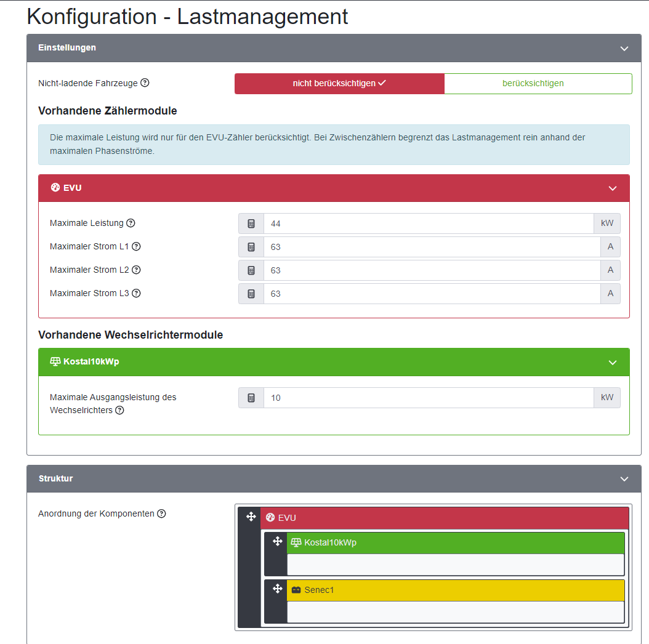Click move handle of Senec1 component
The width and height of the screenshot is (649, 644).
click(x=277, y=589)
